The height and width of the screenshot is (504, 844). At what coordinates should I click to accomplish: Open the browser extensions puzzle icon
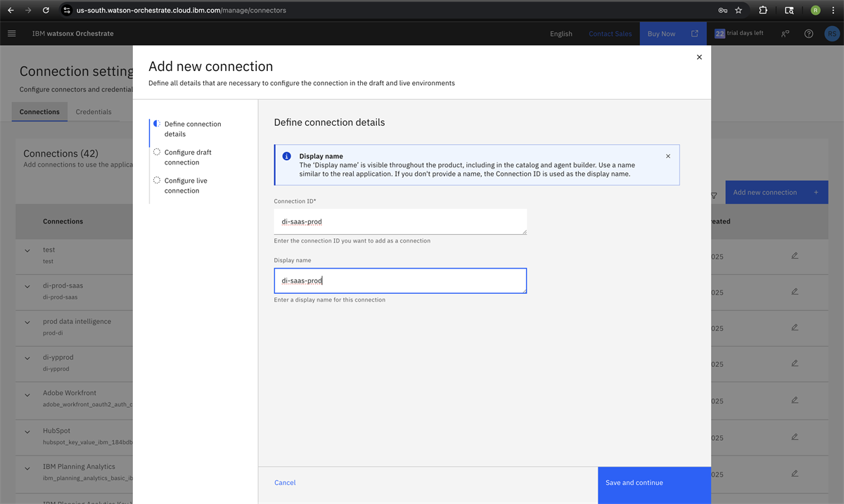pos(763,11)
